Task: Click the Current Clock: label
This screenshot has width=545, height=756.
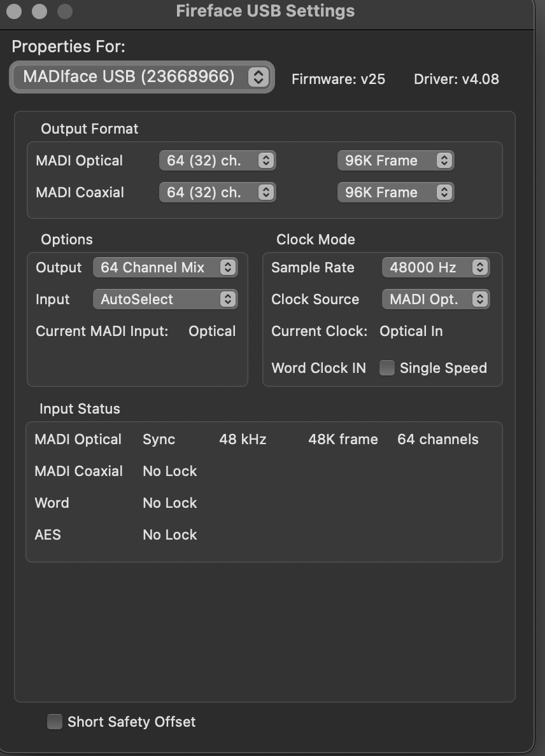Action: 319,332
